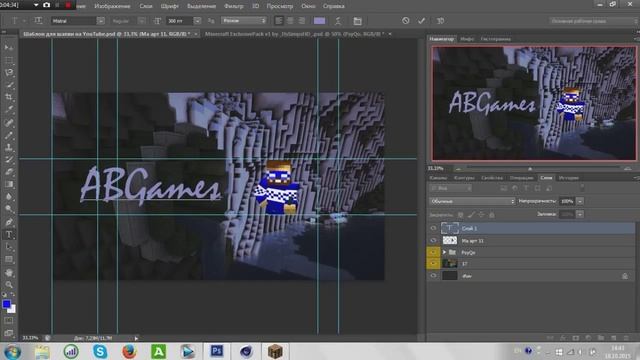
Task: Open the Character panel toggle icon
Action: pos(358,21)
